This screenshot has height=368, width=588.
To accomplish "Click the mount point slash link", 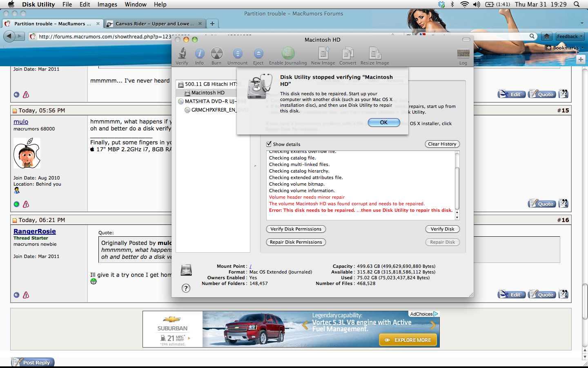I will point(250,266).
